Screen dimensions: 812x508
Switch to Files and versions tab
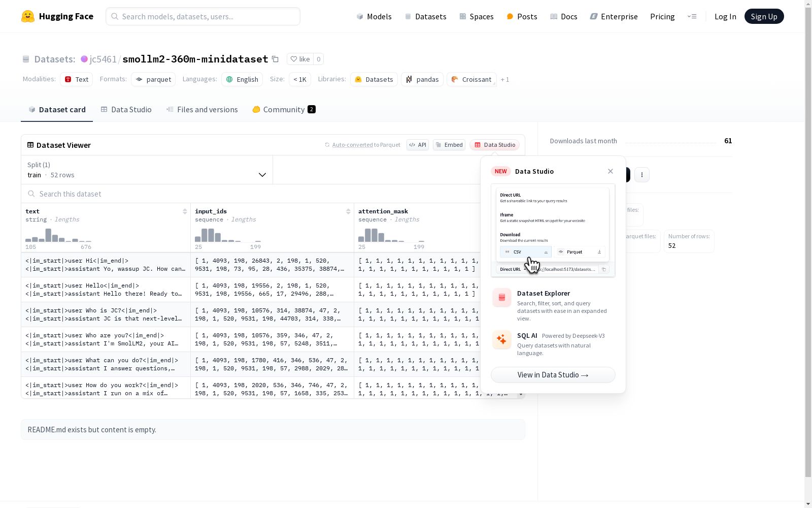click(x=202, y=110)
